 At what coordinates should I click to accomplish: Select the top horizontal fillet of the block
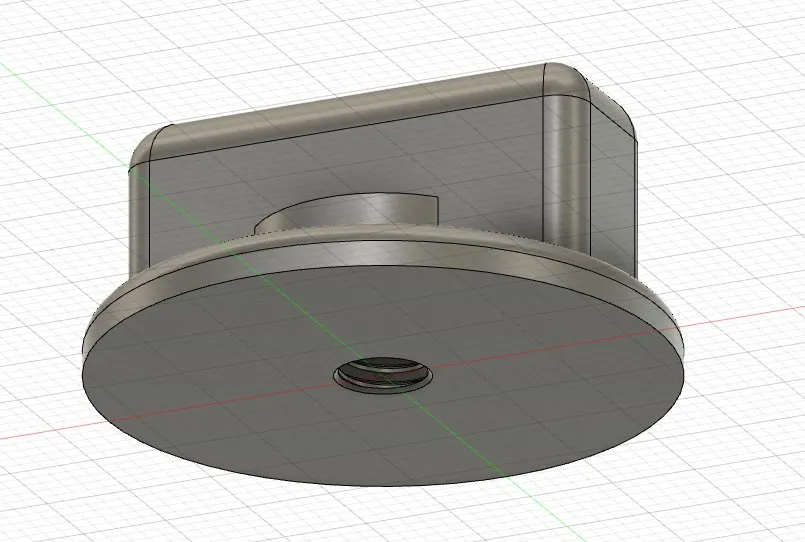(x=349, y=110)
